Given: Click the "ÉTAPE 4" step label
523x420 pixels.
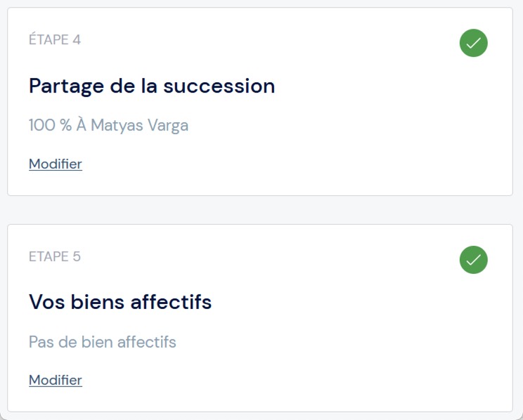Looking at the screenshot, I should (55, 39).
